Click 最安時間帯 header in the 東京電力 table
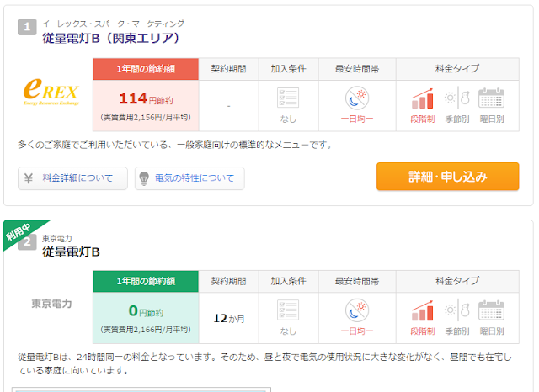 point(357,282)
